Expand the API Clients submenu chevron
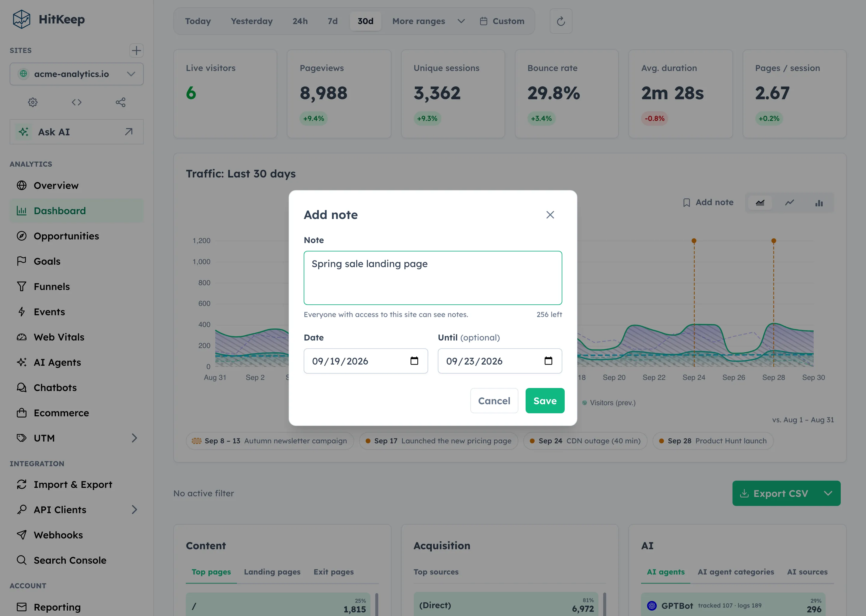The image size is (866, 616). coord(134,510)
